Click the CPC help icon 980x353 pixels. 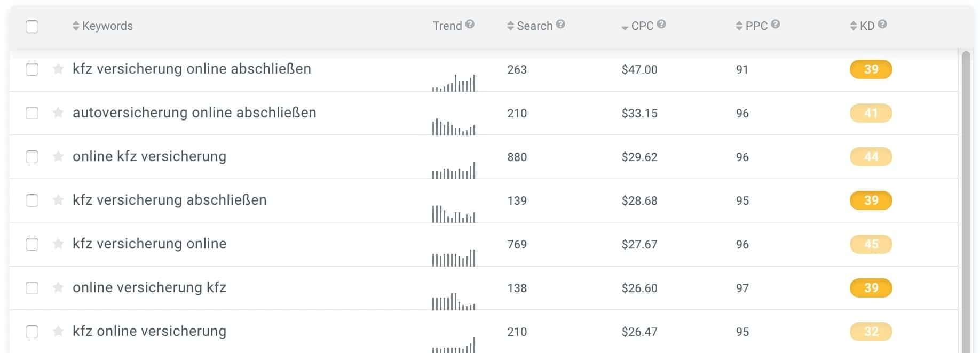[x=662, y=23]
